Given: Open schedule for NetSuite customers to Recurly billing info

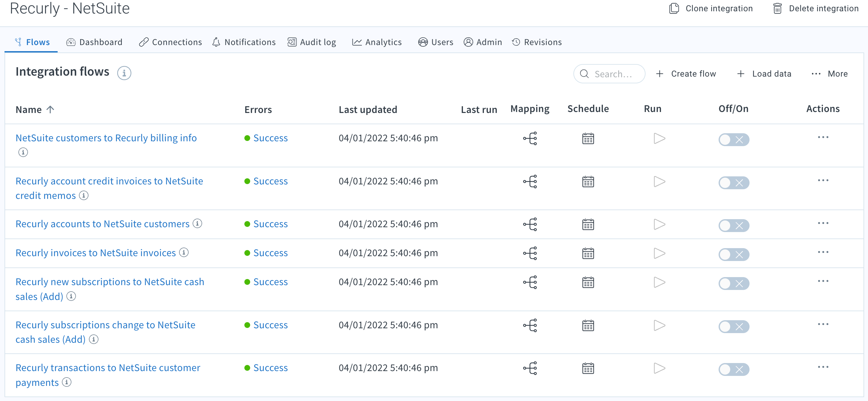Looking at the screenshot, I should click(588, 138).
